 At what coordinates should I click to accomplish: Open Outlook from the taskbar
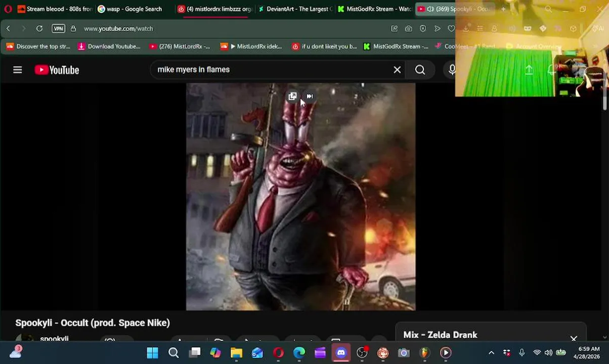tap(257, 352)
